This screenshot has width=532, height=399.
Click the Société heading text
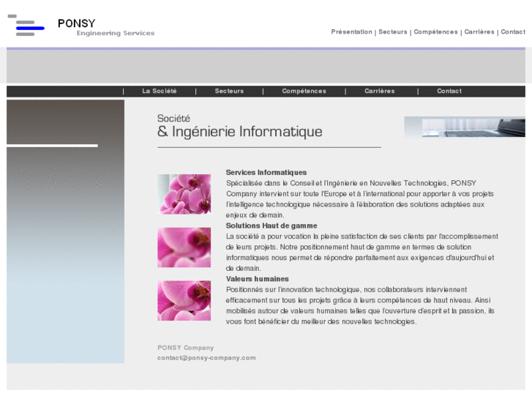pyautogui.click(x=173, y=119)
